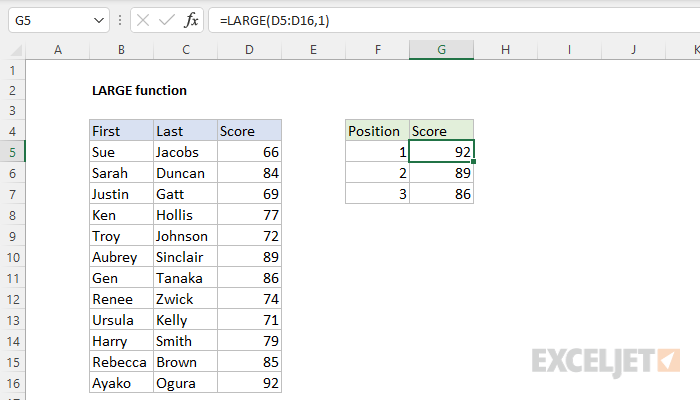Select row 10 header

[x=12, y=258]
